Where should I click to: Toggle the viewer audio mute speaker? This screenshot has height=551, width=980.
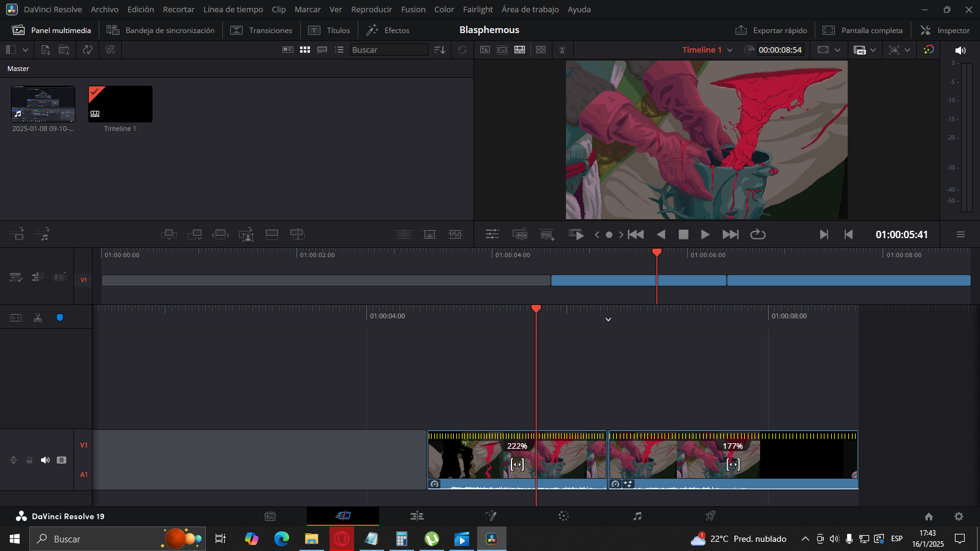point(960,50)
